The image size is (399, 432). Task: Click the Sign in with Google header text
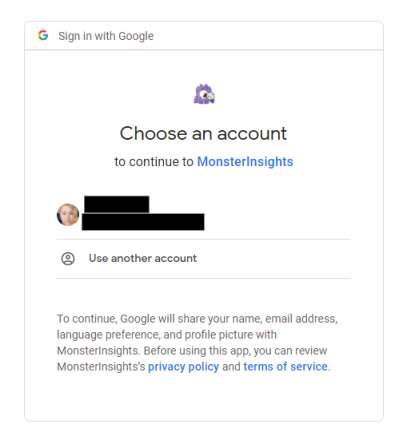pyautogui.click(x=106, y=36)
